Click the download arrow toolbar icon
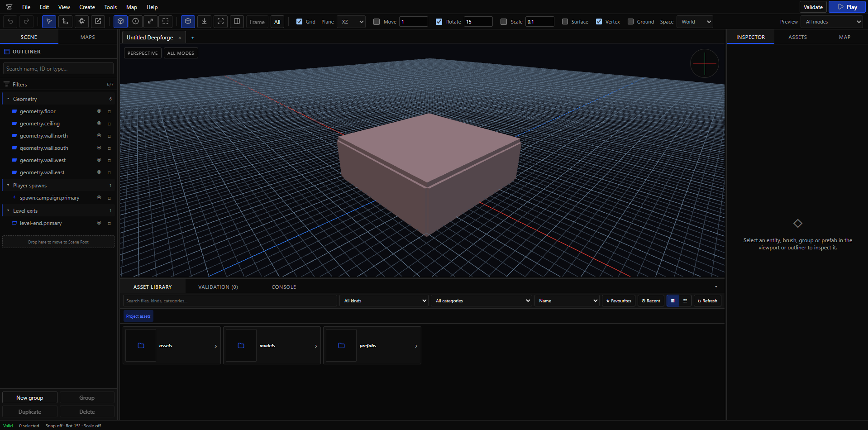The height and width of the screenshot is (430, 868). click(204, 21)
